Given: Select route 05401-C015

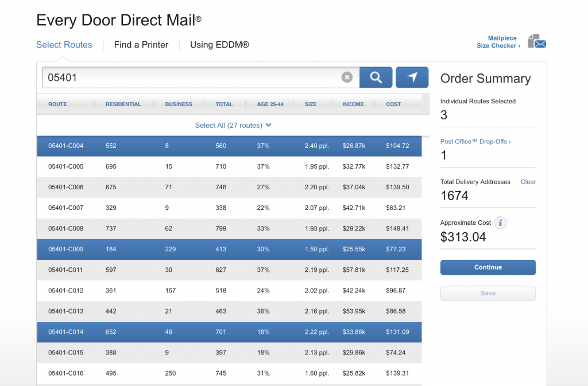Looking at the screenshot, I should [229, 353].
